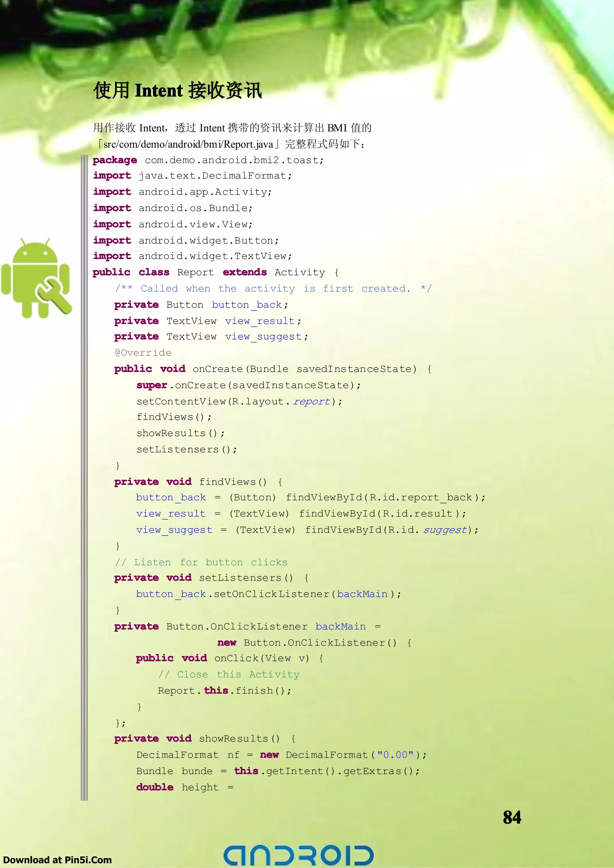The width and height of the screenshot is (614, 868).
Task: Click the Download at Pin5i.Com link
Action: coord(58,860)
